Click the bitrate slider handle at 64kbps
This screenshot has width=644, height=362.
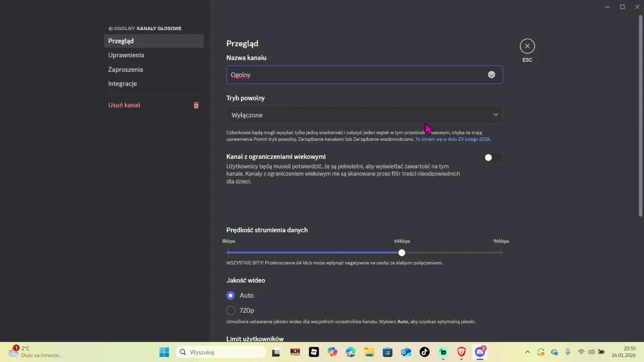[x=401, y=252]
